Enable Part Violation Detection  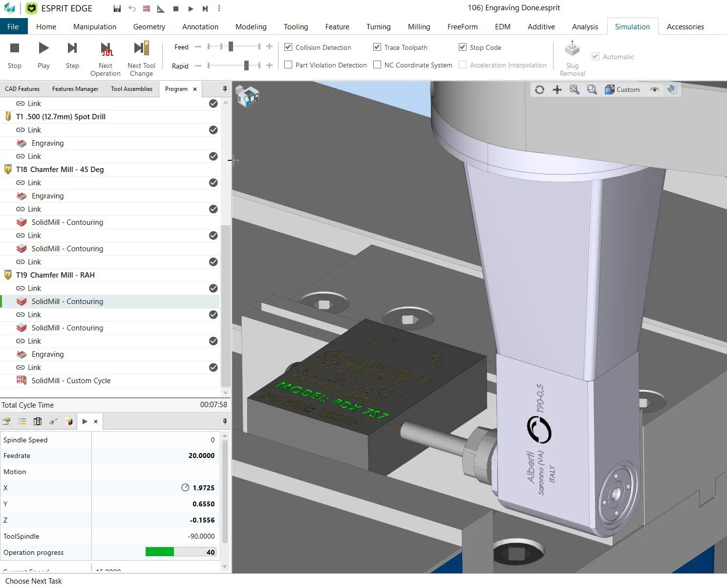point(288,65)
